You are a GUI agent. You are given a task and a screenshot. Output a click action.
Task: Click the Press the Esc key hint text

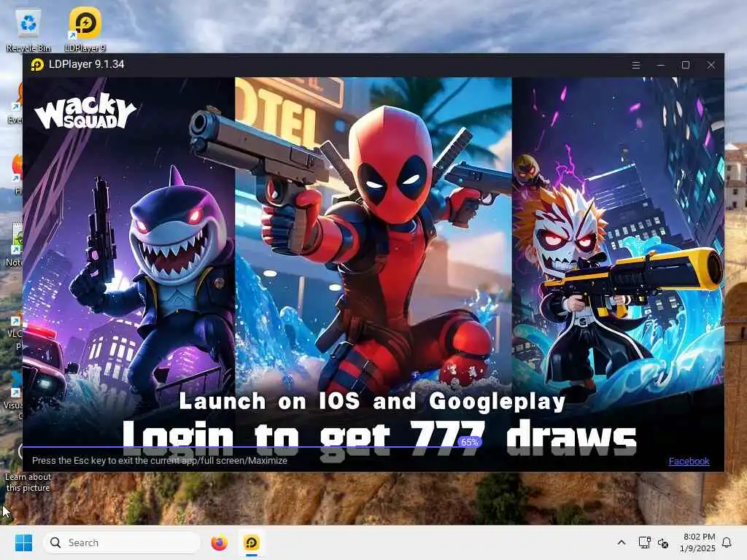[160, 461]
